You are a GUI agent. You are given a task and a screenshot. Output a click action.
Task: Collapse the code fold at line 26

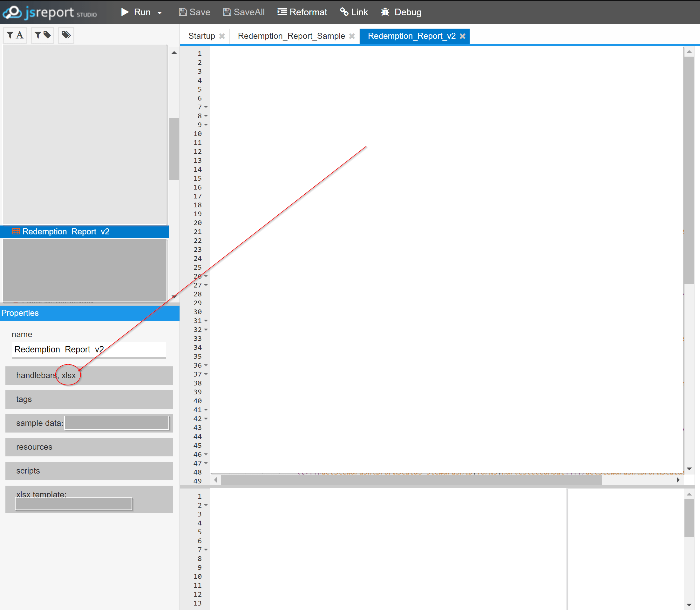pyautogui.click(x=207, y=276)
